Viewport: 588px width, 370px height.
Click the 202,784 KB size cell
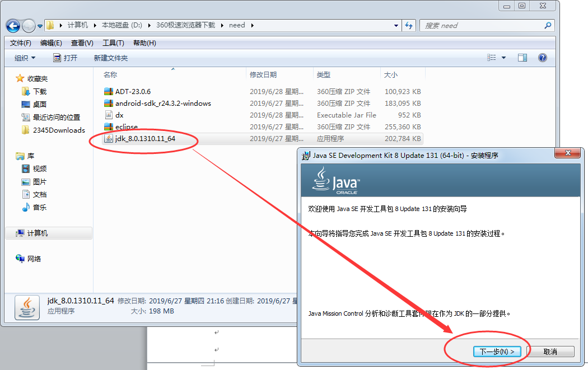pos(403,139)
